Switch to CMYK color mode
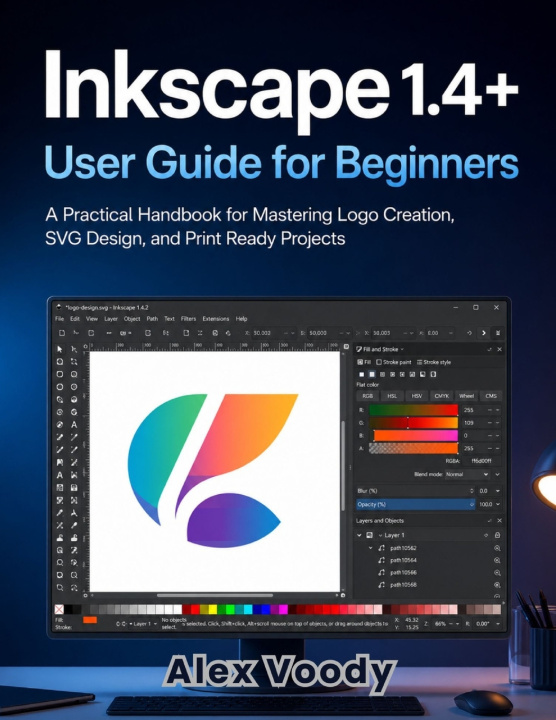The width and height of the screenshot is (556, 720). coord(441,396)
